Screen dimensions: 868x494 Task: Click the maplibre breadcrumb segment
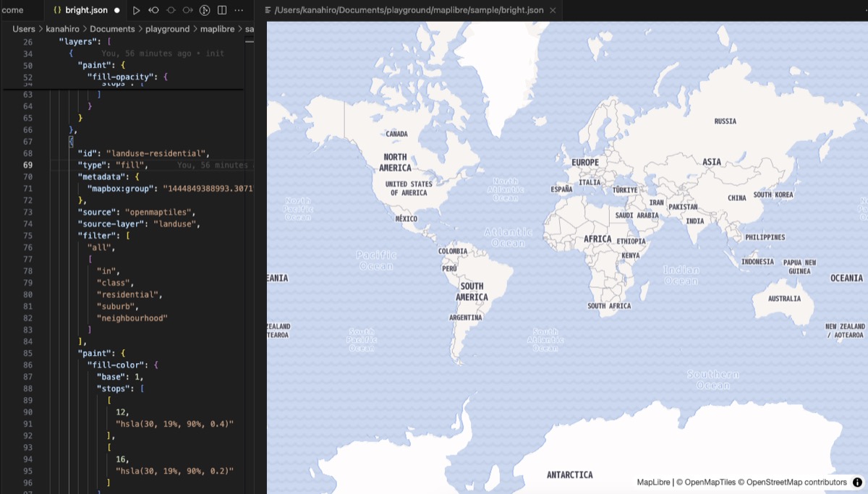(x=217, y=29)
